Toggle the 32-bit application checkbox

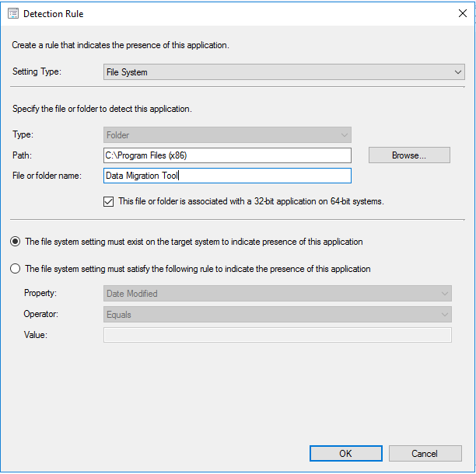[x=109, y=201]
